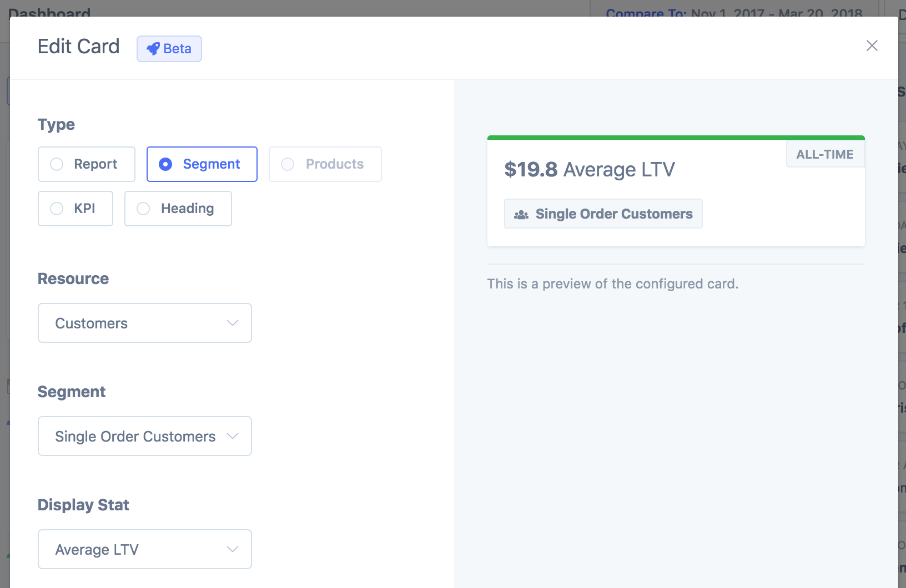Image resolution: width=906 pixels, height=588 pixels.
Task: Select the Report type radio button
Action: 57,164
